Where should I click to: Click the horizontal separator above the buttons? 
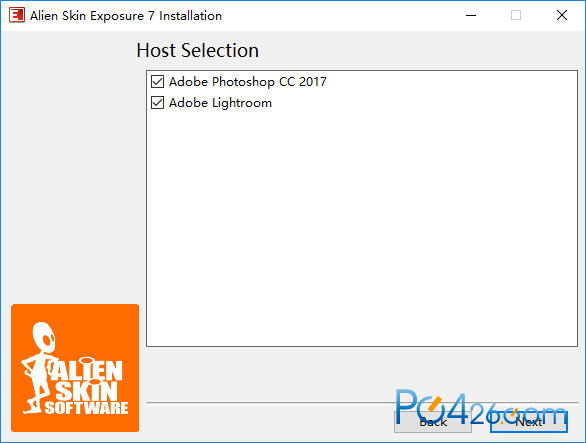[x=362, y=403]
